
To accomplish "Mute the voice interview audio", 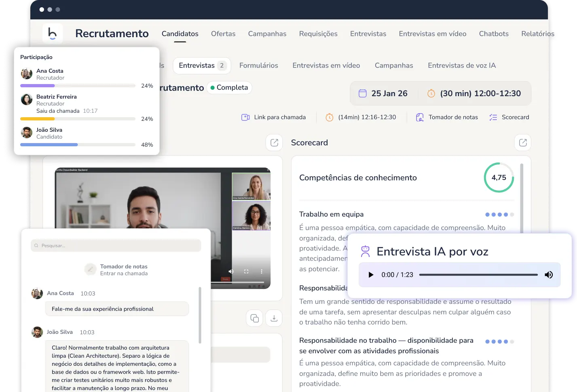I will tap(549, 275).
